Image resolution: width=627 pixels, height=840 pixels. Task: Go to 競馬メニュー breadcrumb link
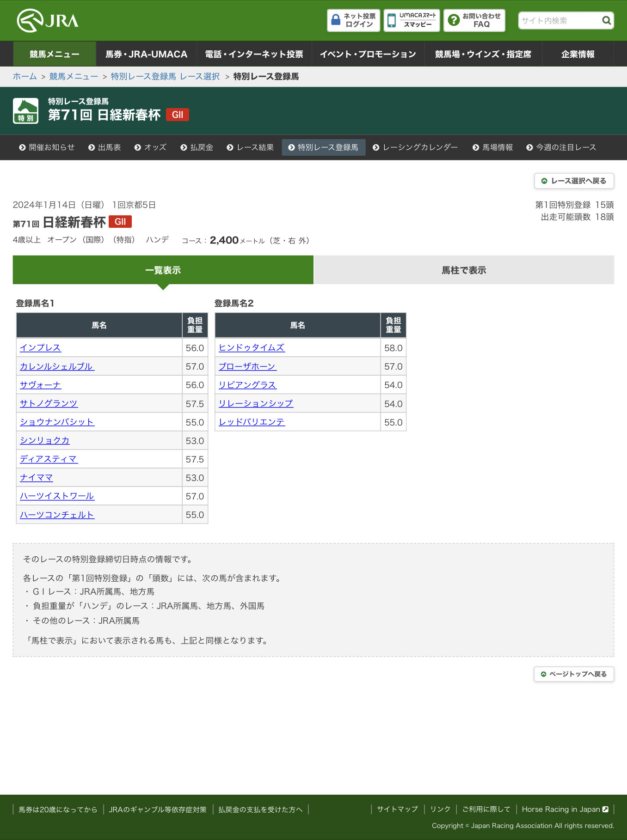(x=74, y=76)
